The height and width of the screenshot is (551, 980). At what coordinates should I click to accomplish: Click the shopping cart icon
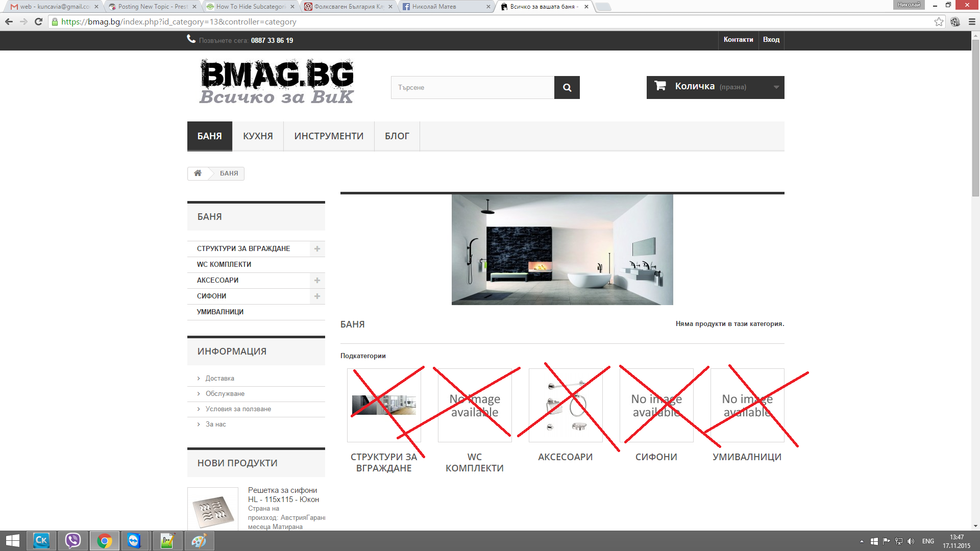pos(660,86)
